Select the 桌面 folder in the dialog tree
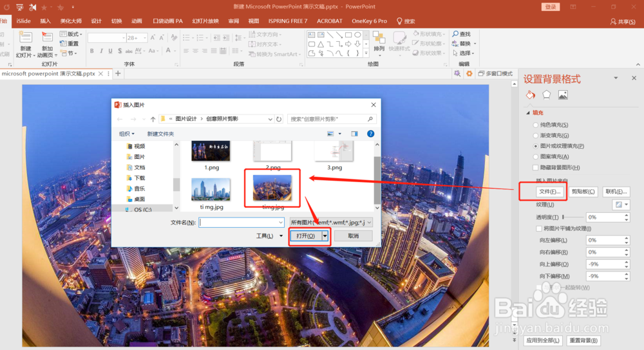Image resolution: width=644 pixels, height=350 pixels. [135, 199]
